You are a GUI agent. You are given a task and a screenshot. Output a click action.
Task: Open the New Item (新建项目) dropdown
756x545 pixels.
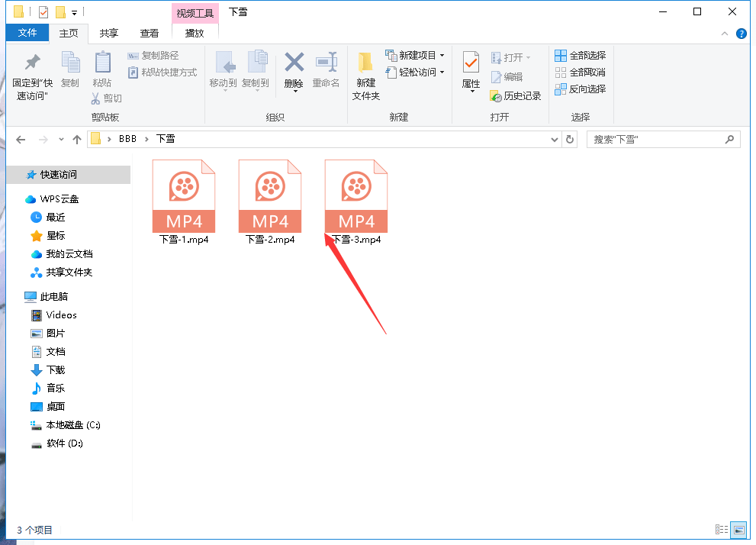pyautogui.click(x=415, y=56)
